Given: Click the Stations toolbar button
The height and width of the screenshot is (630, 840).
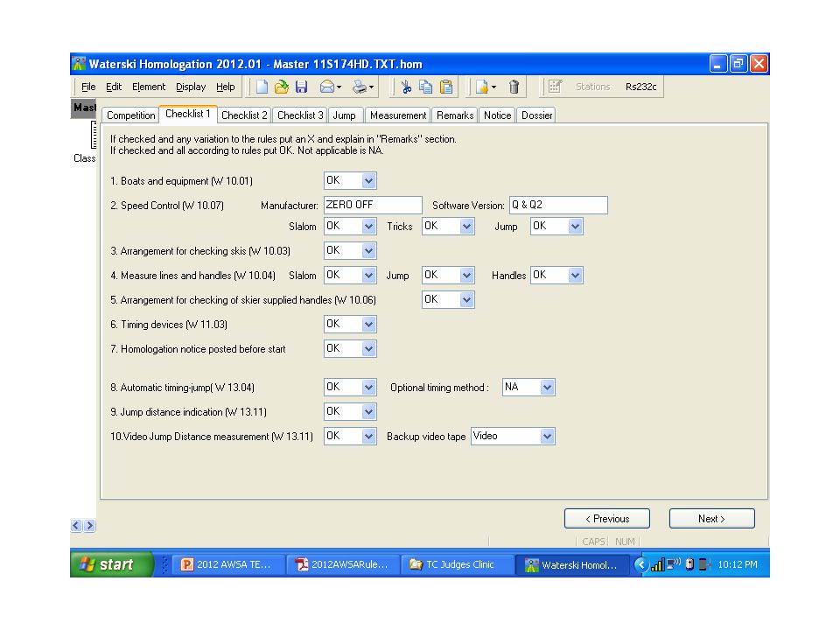Looking at the screenshot, I should [592, 87].
